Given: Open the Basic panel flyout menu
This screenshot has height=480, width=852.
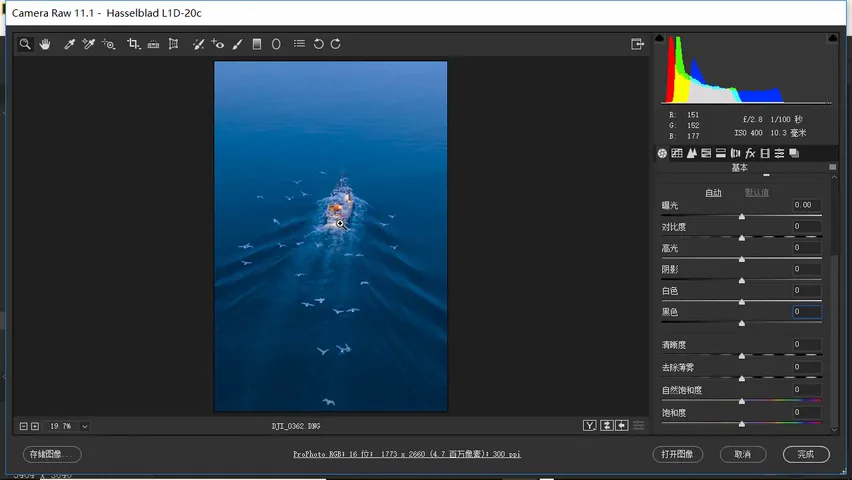Looking at the screenshot, I should point(832,167).
